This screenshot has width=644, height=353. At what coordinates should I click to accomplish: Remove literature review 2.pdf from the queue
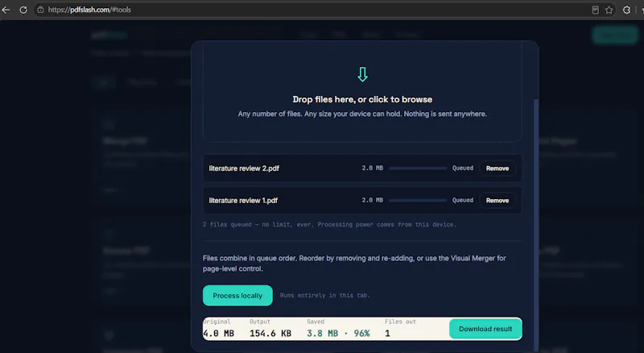pyautogui.click(x=497, y=168)
